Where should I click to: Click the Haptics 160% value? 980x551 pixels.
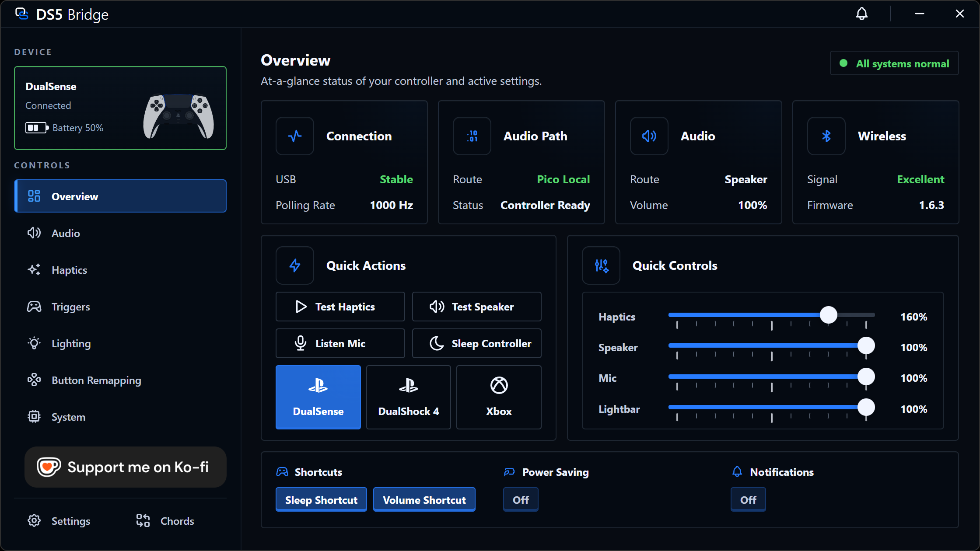pyautogui.click(x=913, y=317)
